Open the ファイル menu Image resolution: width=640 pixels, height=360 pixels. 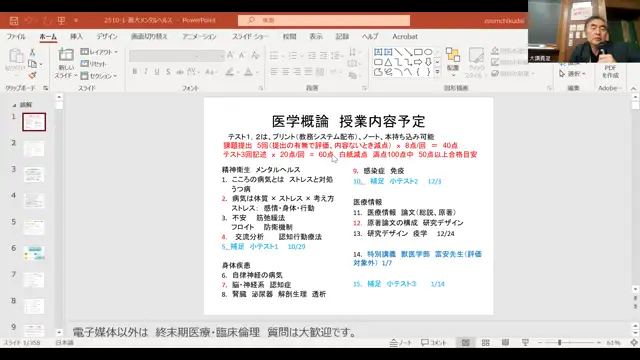(x=16, y=36)
